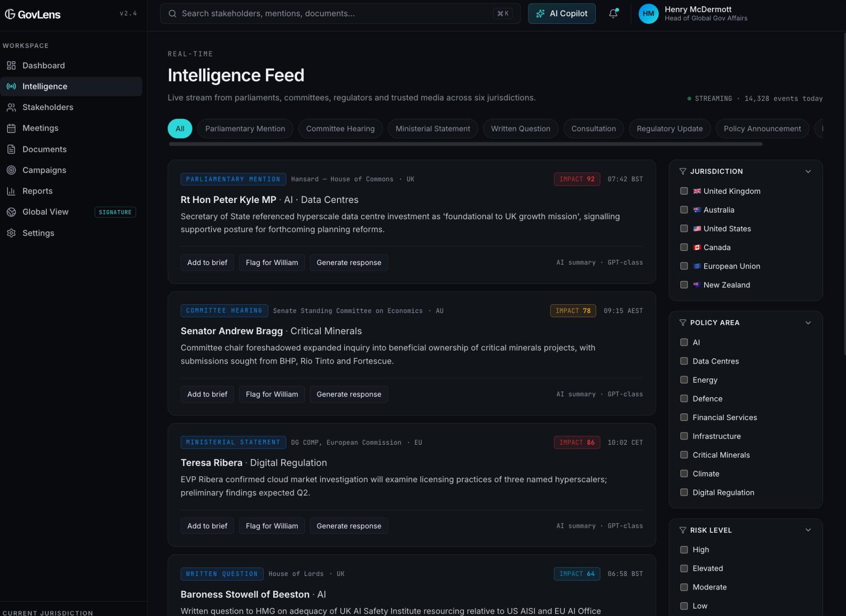
Task: Check the High risk level box
Action: click(684, 550)
